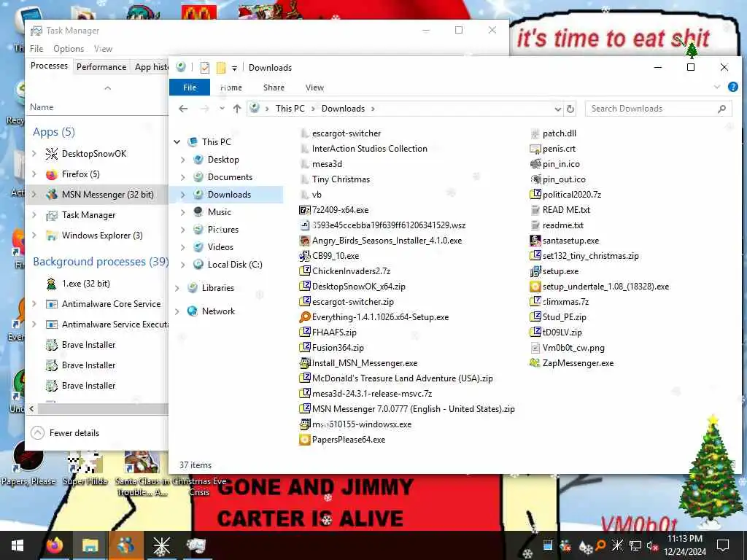Open Recent locations dropdown arrow
This screenshot has width=747, height=560.
[x=222, y=109]
